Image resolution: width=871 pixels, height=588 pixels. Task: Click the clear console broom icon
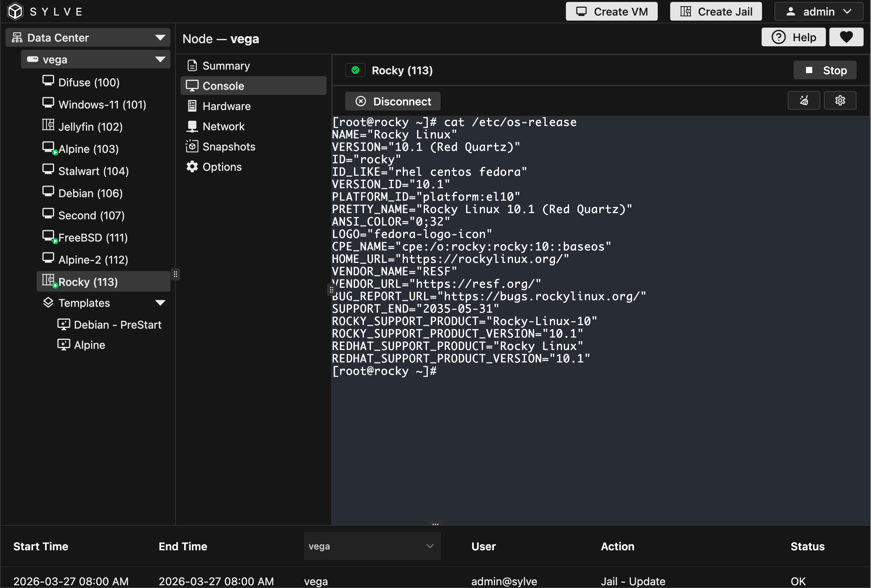click(x=804, y=101)
